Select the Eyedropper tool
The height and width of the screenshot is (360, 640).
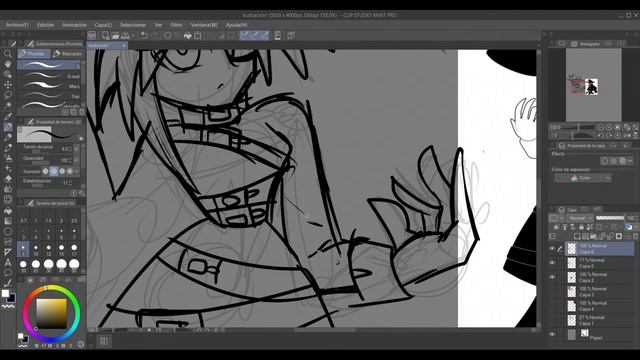[7, 116]
